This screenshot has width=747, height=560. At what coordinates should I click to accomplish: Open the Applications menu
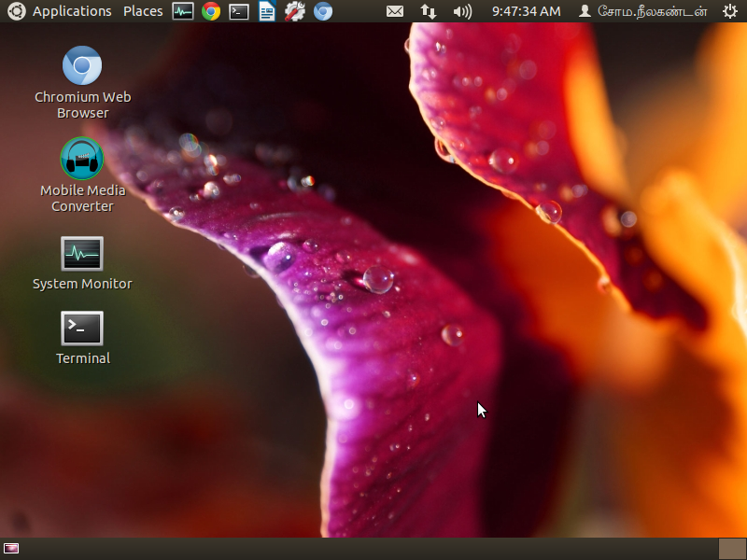(x=72, y=11)
